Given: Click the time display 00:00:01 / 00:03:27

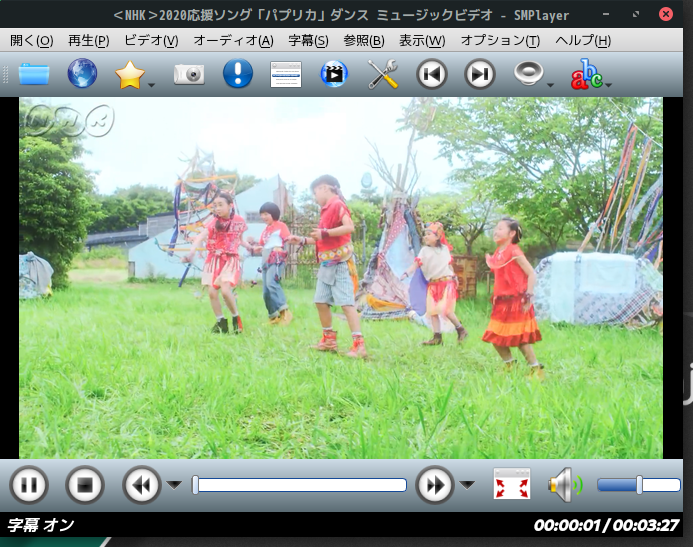Looking at the screenshot, I should [606, 525].
